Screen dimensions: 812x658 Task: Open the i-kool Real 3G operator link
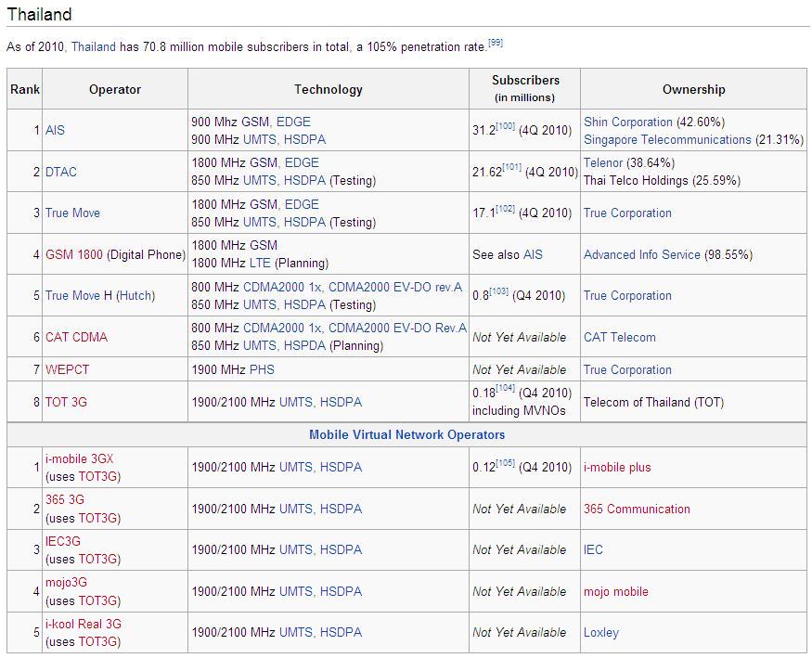coord(84,624)
